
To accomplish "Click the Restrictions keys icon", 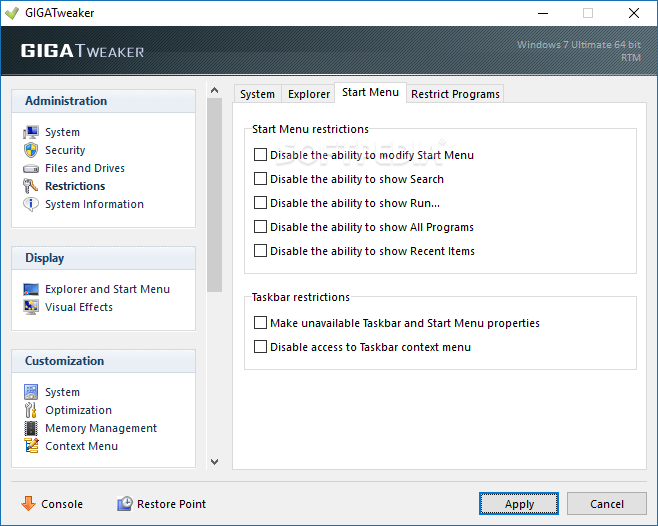I will [x=31, y=186].
